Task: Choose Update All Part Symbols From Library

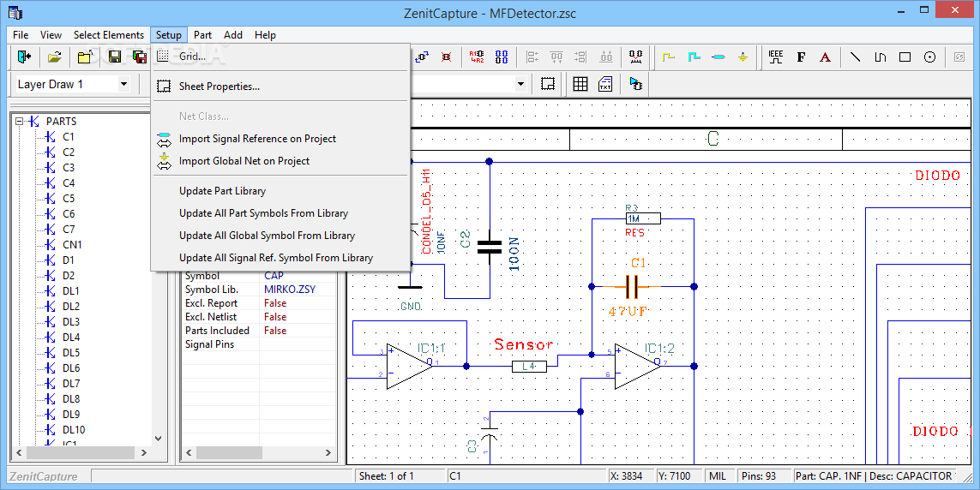Action: pos(280,212)
